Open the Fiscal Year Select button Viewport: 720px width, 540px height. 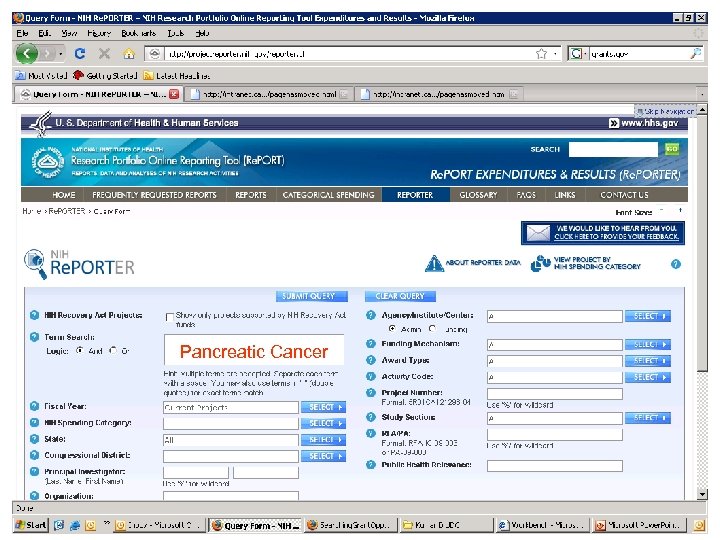click(x=324, y=407)
